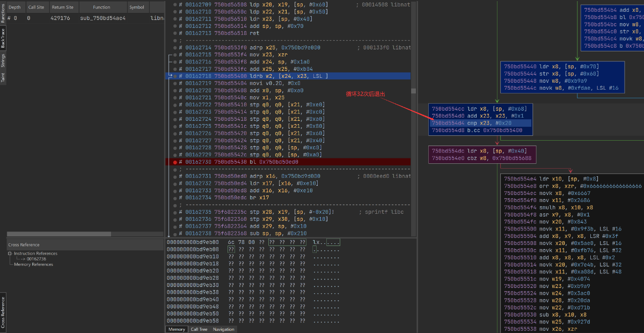Click the gray dot beside line 00162728
644x333 pixels.
174,148
